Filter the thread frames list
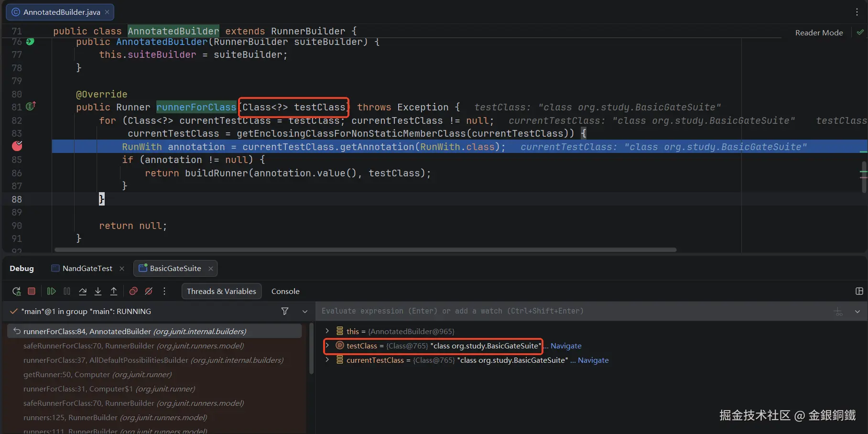868x434 pixels. click(285, 311)
